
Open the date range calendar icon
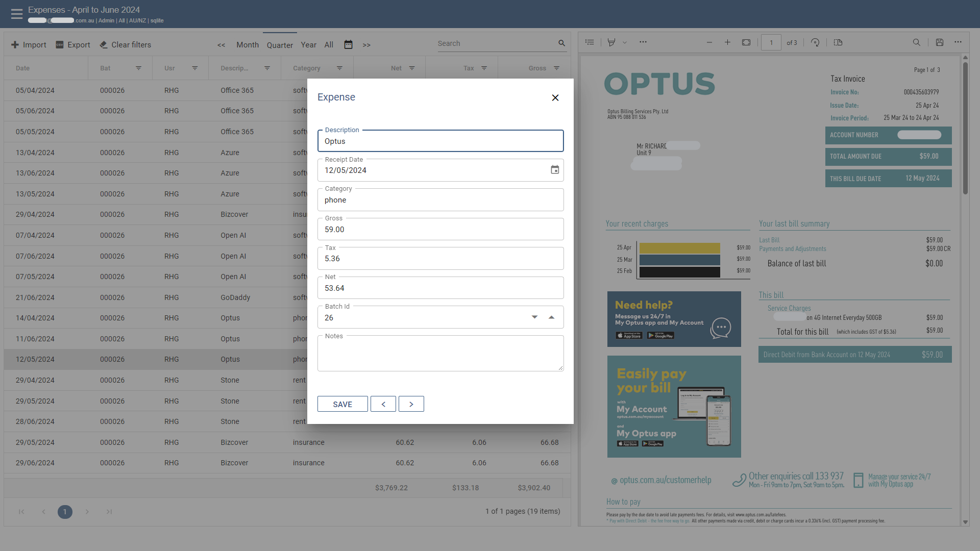[348, 45]
